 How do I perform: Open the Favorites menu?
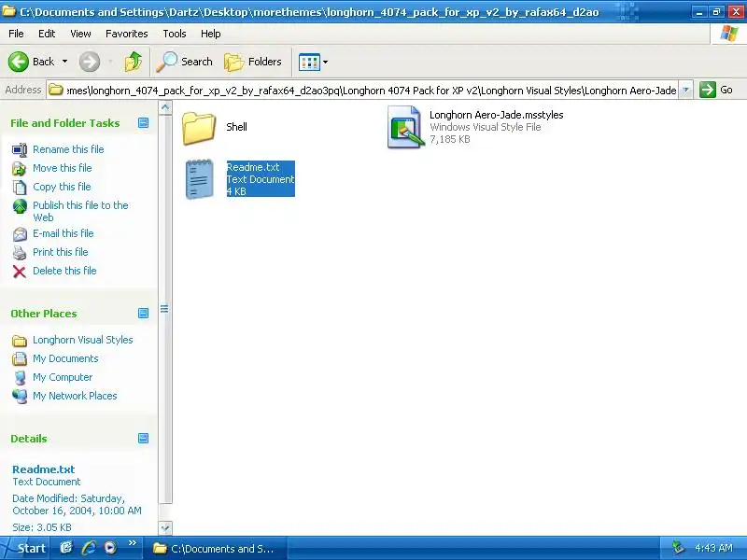[127, 34]
